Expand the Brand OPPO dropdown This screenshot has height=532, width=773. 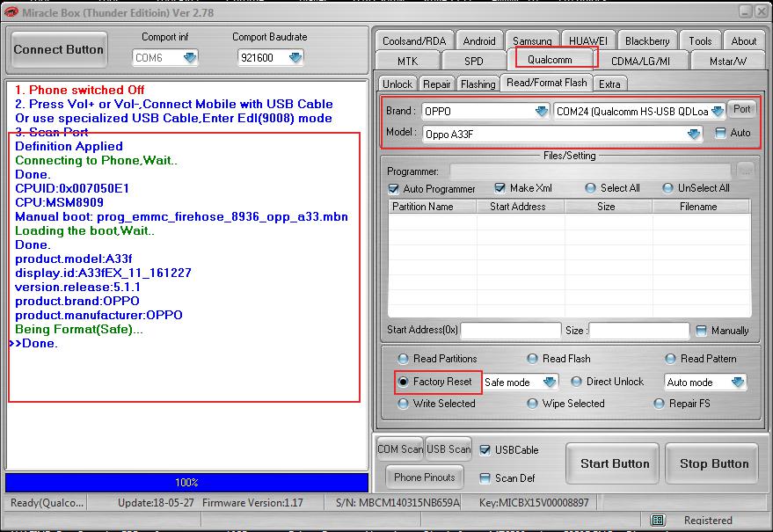click(x=542, y=112)
